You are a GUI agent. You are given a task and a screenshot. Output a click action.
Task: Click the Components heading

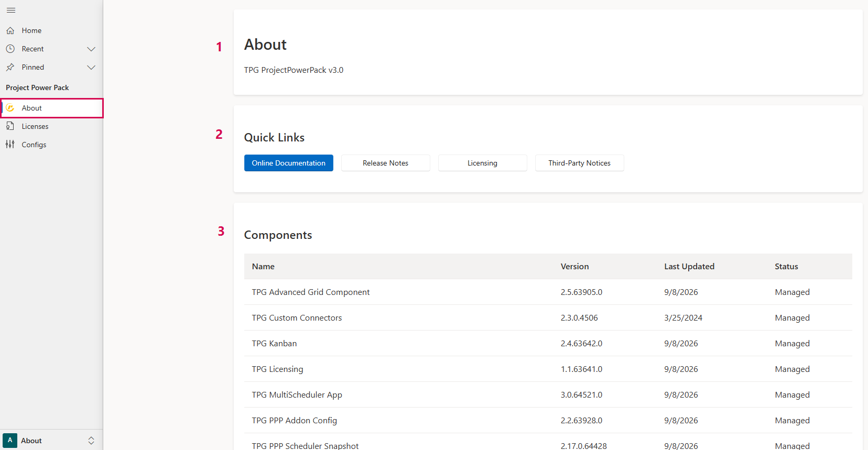click(278, 235)
